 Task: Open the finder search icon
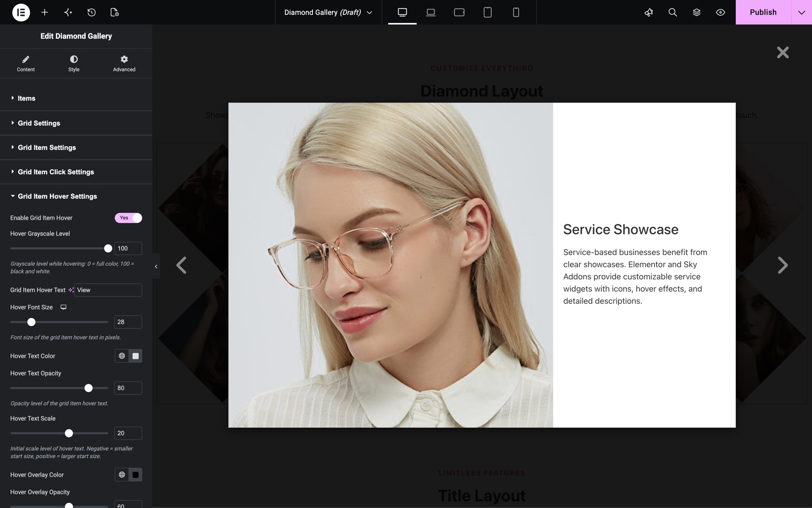point(672,12)
